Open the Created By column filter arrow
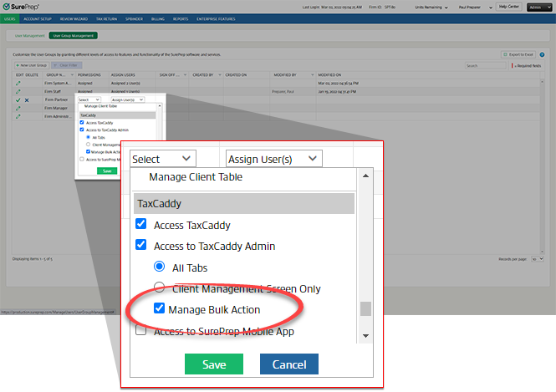 (220, 74)
